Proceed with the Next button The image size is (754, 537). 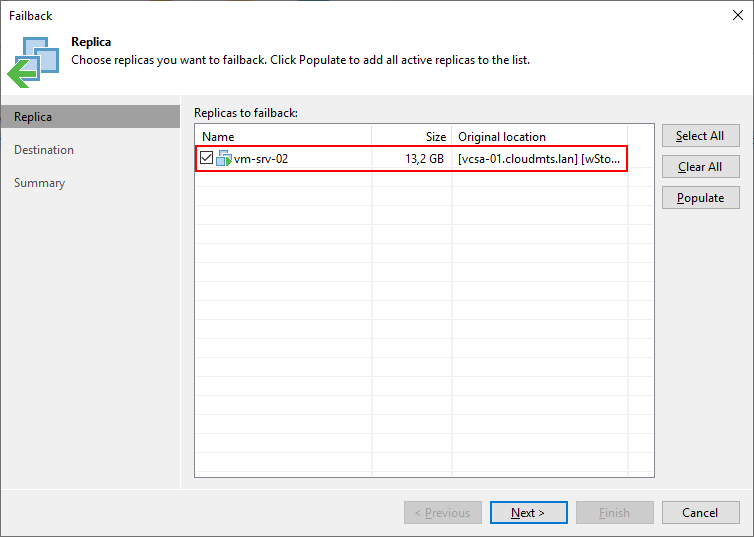[528, 513]
